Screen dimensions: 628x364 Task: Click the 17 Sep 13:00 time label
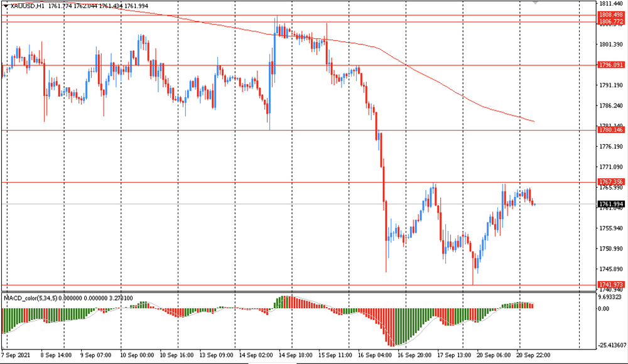454,355
